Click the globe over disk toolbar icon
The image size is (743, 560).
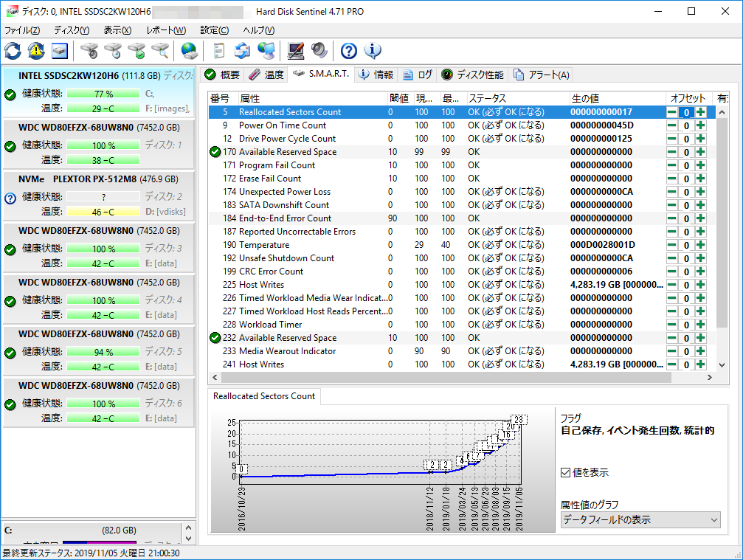pyautogui.click(x=190, y=51)
